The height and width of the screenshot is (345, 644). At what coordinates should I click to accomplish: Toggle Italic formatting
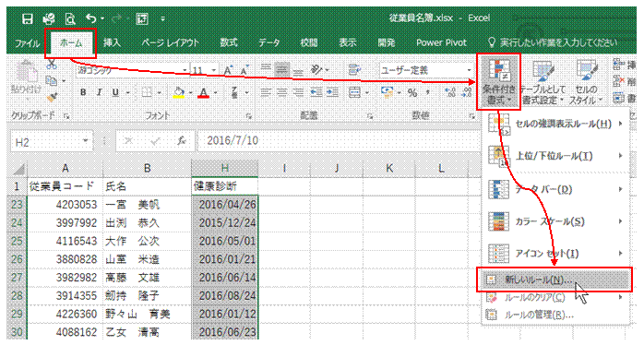pyautogui.click(x=99, y=93)
